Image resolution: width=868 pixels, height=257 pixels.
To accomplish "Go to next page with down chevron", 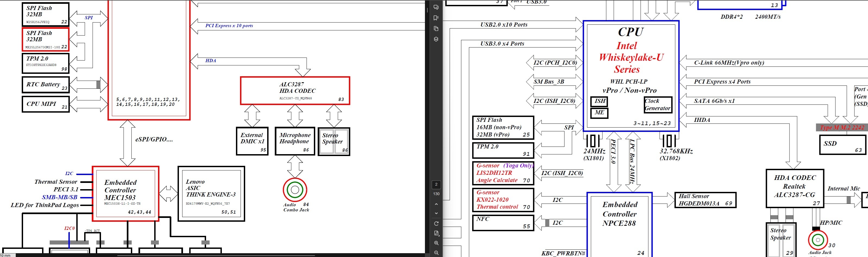I will point(436,213).
